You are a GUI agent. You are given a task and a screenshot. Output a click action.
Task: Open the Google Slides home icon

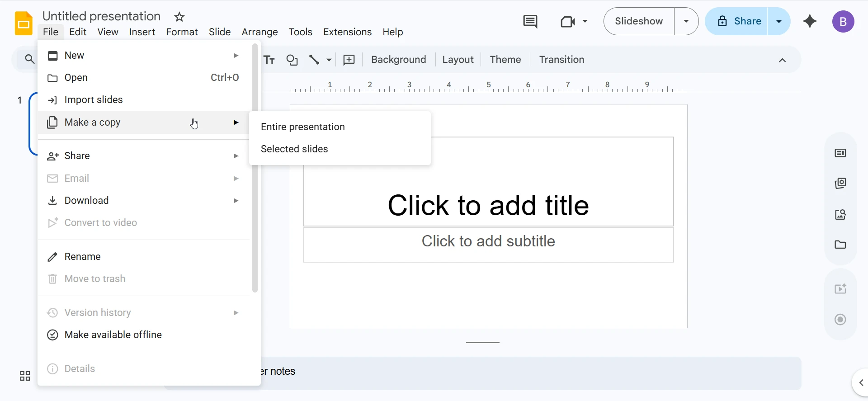click(24, 24)
